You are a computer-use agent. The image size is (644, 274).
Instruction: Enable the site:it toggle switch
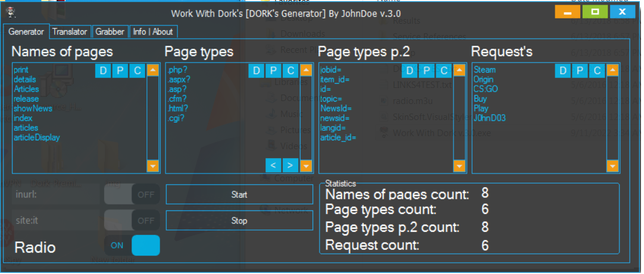tap(132, 221)
